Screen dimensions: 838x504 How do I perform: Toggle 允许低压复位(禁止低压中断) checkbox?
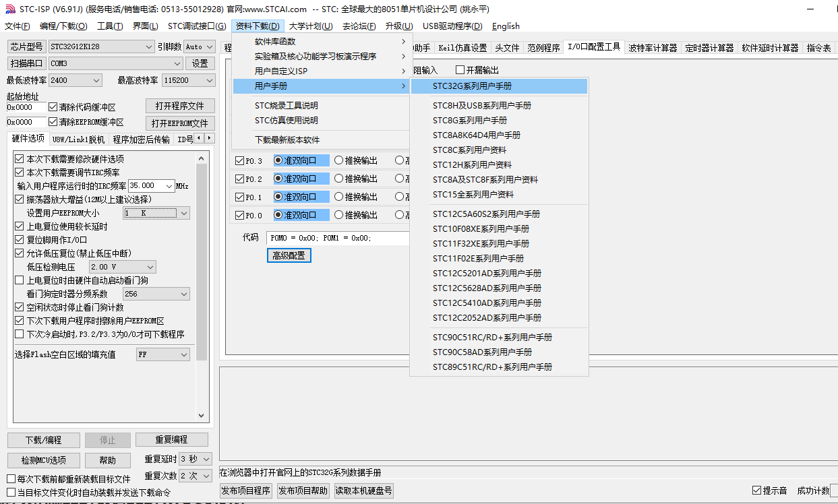pos(19,253)
